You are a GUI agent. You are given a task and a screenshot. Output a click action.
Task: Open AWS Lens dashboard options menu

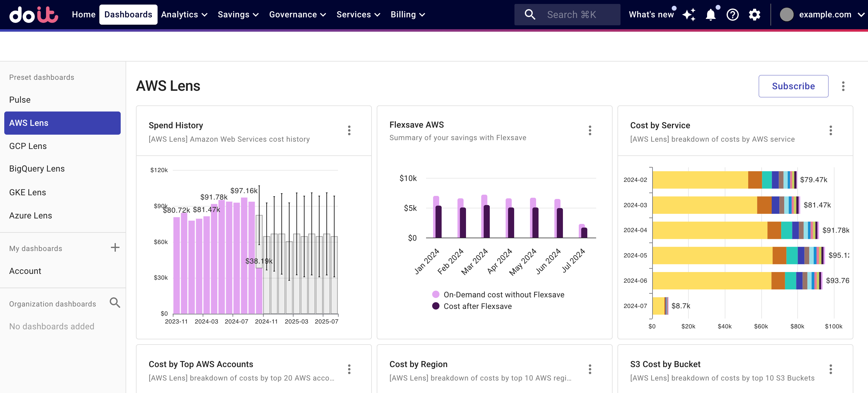coord(843,86)
